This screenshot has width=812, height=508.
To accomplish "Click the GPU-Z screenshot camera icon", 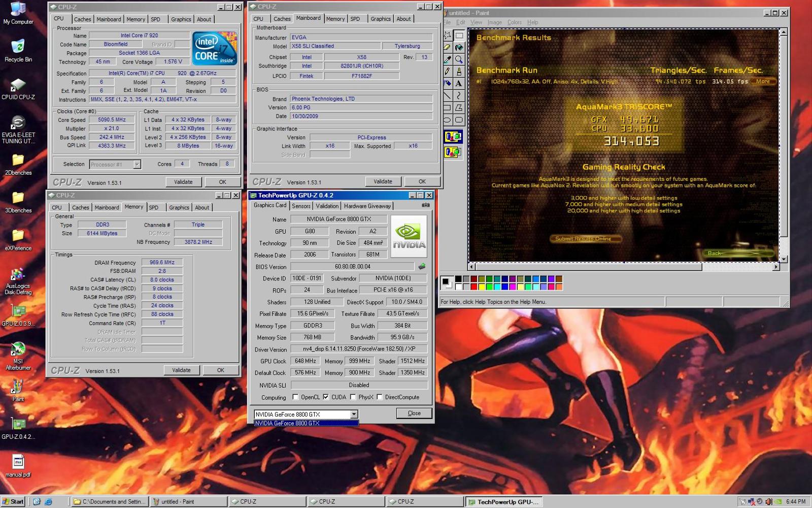I will [425, 205].
